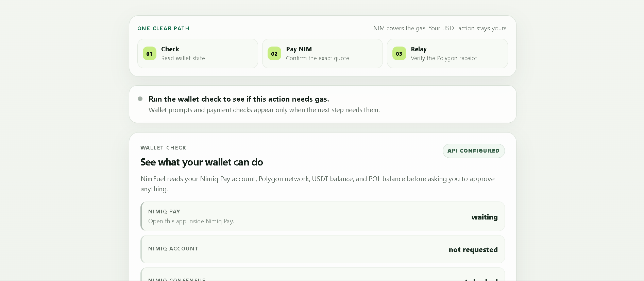
Task: Click 'Run the wallet check' status headline
Action: click(x=239, y=99)
